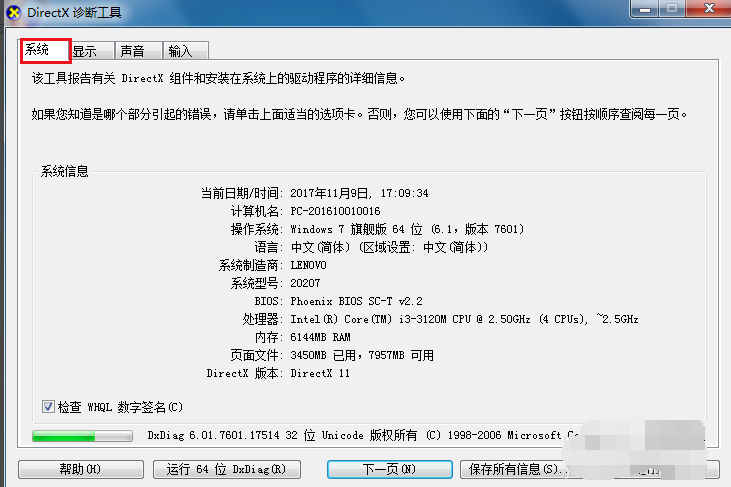The image size is (731, 487).
Task: Click the 系统信息 group label
Action: (64, 171)
